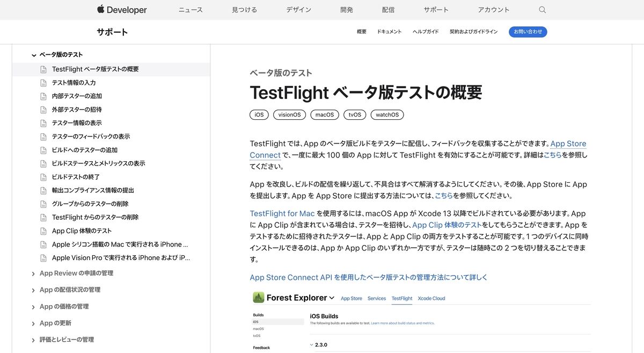Open 外部テスターの招待 sidebar page
644x353 pixels.
tap(77, 110)
